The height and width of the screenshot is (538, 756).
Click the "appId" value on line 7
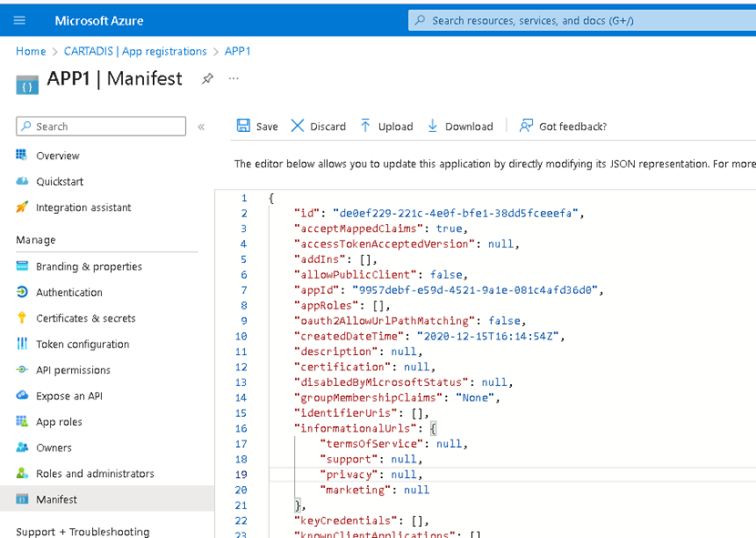475,290
